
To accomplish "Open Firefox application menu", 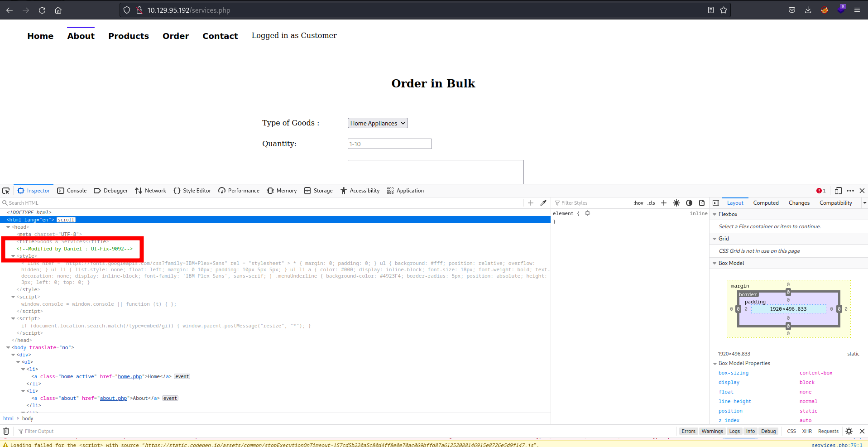I will pyautogui.click(x=857, y=10).
